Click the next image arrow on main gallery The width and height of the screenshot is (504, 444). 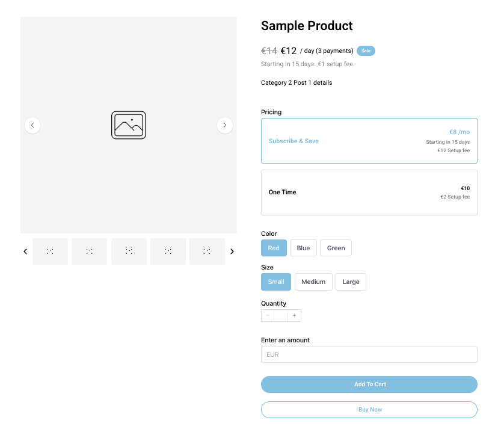225,125
